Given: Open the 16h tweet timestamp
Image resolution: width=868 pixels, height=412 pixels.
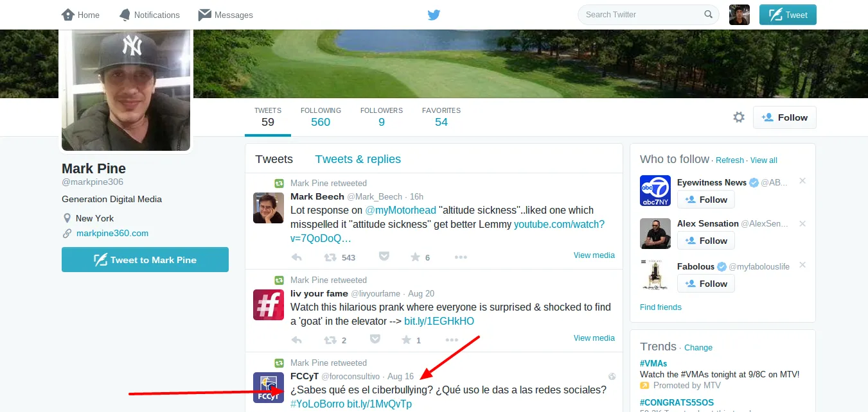Looking at the screenshot, I should 416,196.
